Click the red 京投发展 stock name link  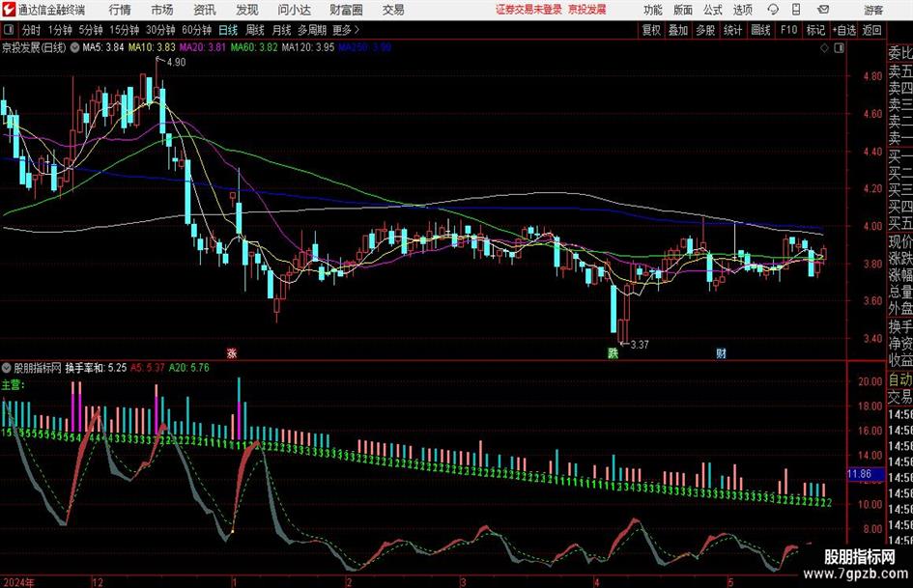coord(587,10)
